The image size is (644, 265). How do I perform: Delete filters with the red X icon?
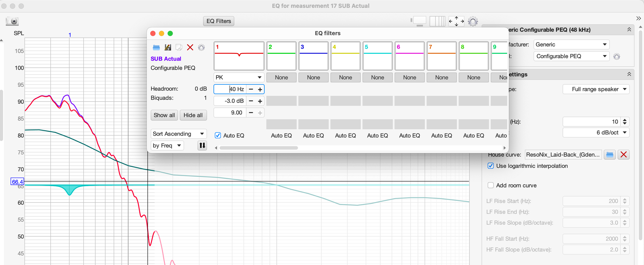click(x=190, y=47)
